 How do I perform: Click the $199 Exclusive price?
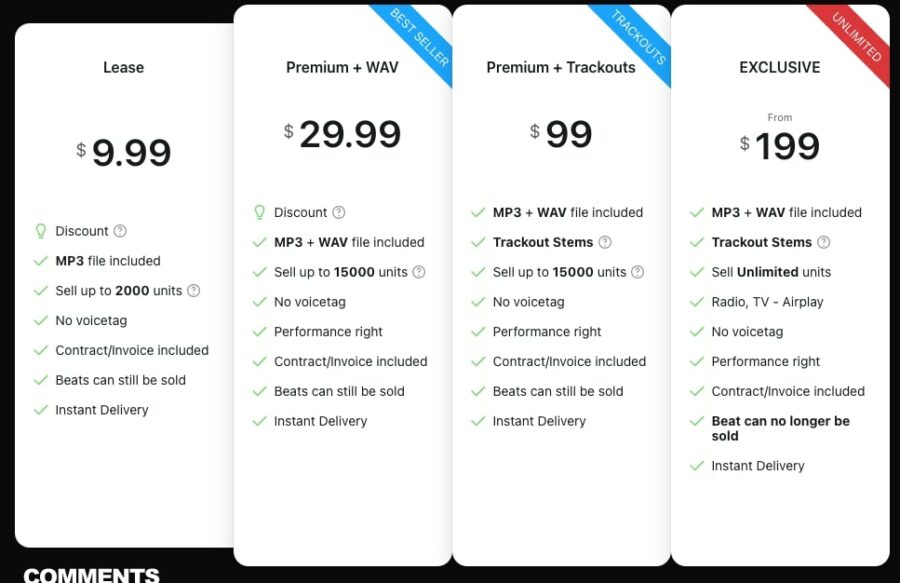(780, 146)
